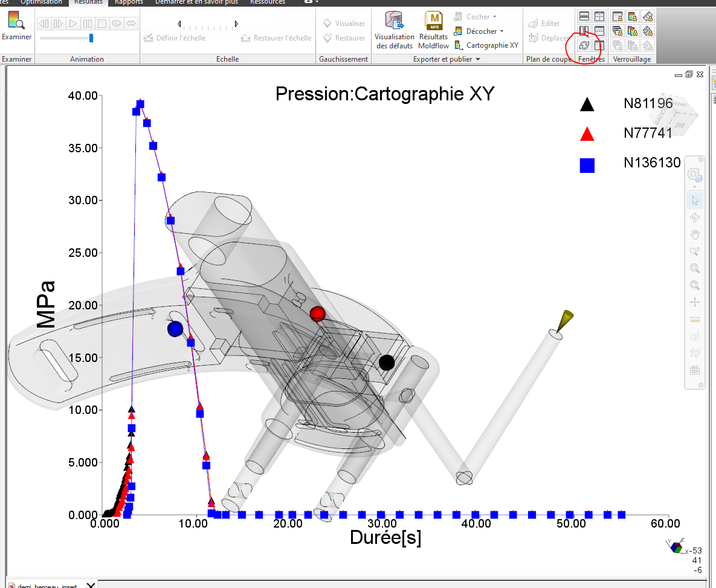The height and width of the screenshot is (588, 716).
Task: Click the blue animation slider handle
Action: (91, 38)
